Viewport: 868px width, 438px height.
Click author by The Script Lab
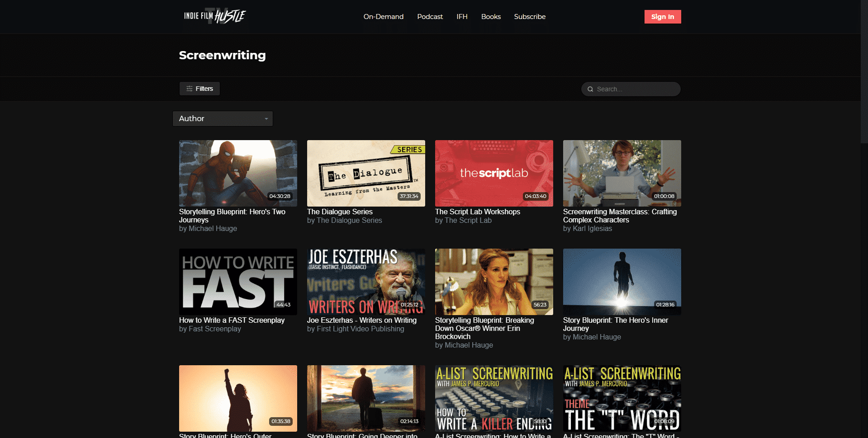click(x=463, y=220)
